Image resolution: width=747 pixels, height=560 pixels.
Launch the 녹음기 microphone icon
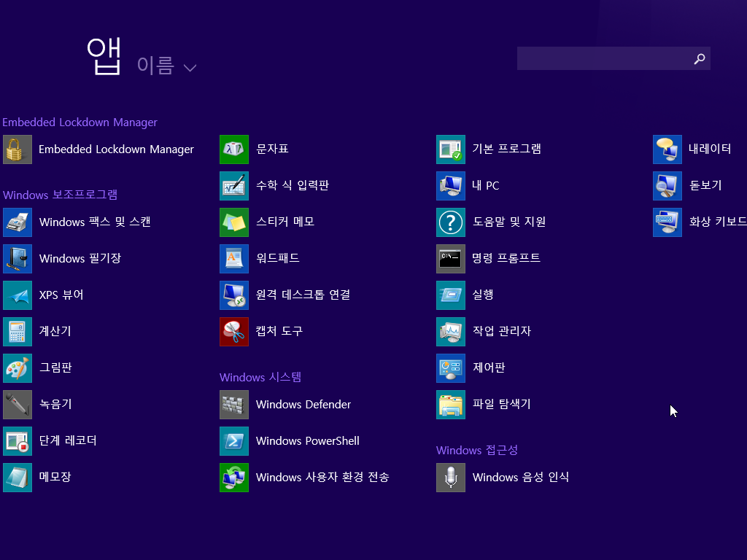18,404
